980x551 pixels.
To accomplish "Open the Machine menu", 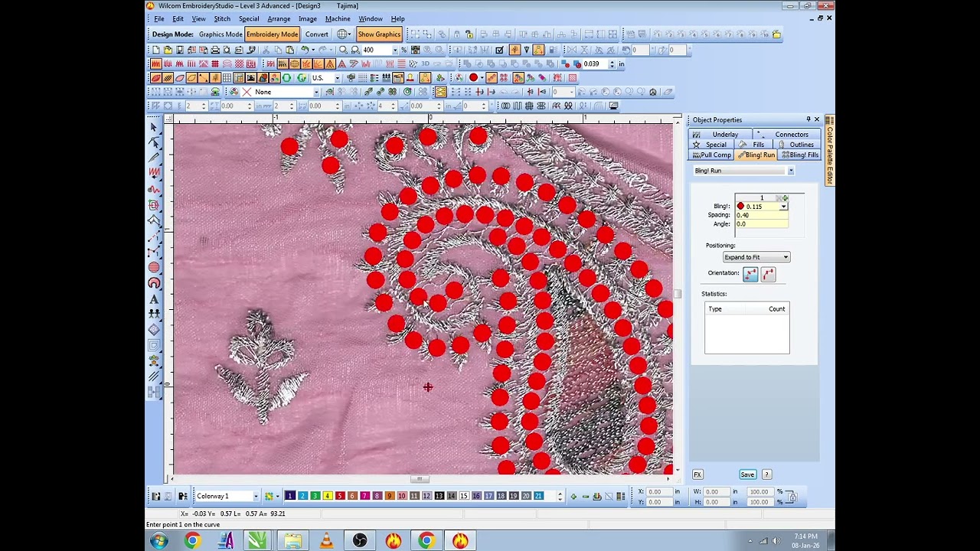I will (338, 19).
